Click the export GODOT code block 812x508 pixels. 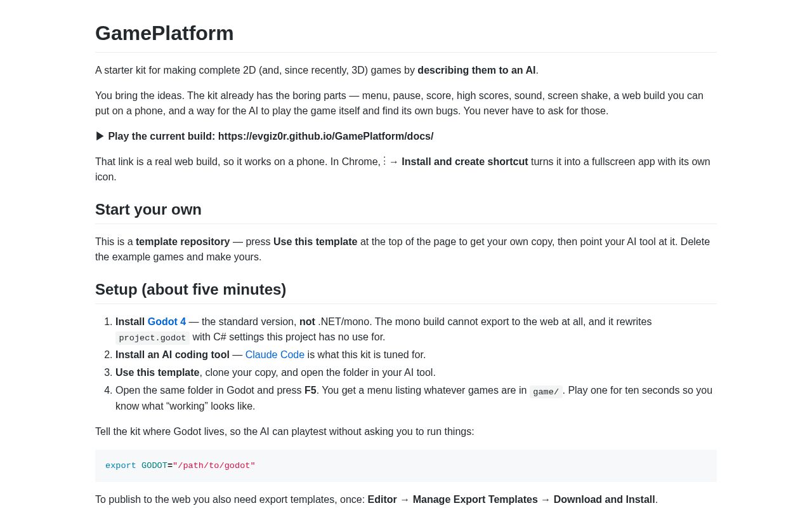pos(406,466)
